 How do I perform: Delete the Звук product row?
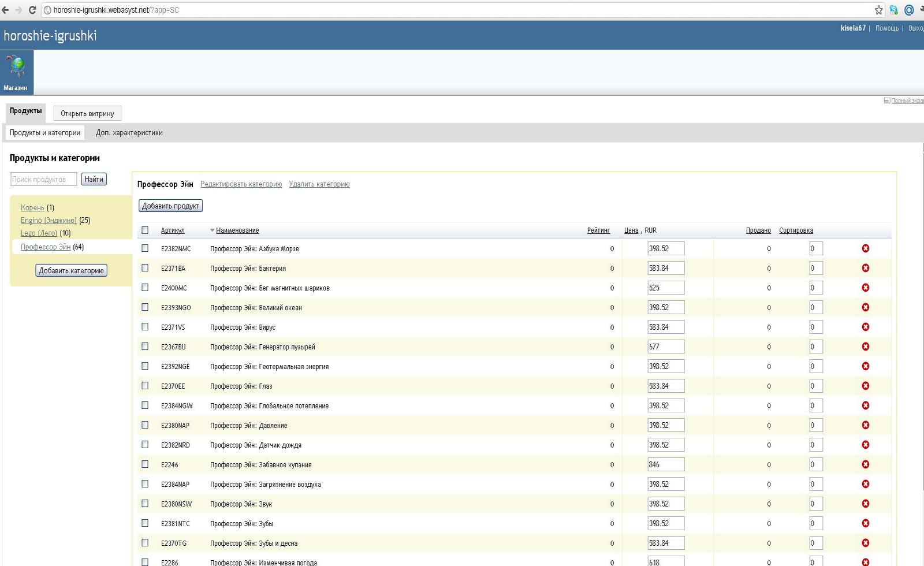(x=865, y=504)
